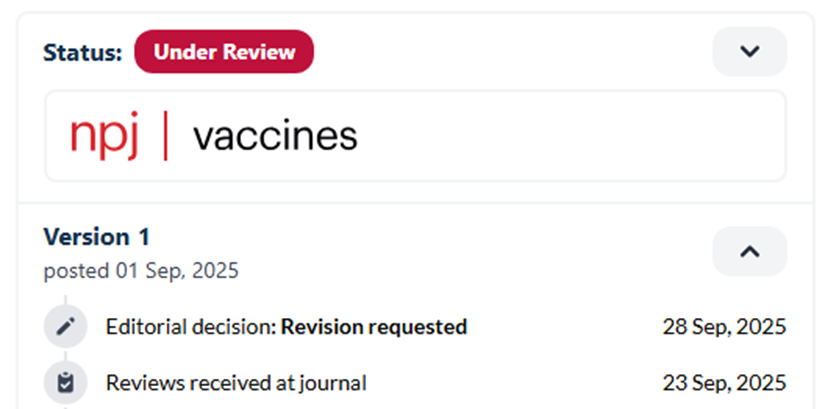
Task: Click the date 28 Sep, 2025
Action: click(724, 326)
